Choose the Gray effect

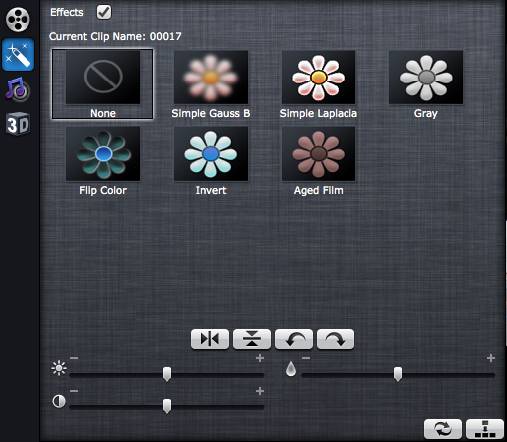(x=426, y=84)
